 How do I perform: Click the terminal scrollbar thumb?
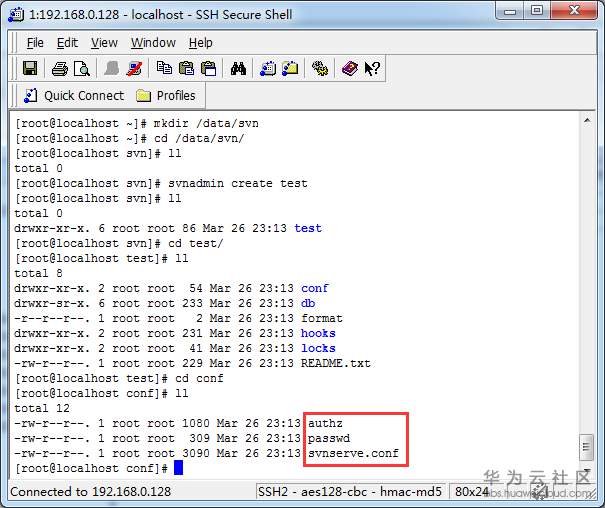(586, 447)
